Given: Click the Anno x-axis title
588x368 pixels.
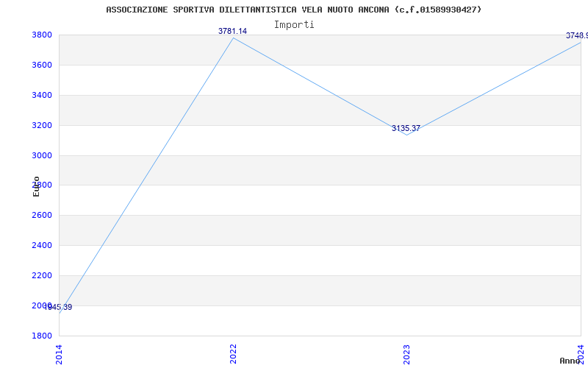Looking at the screenshot, I should click(570, 361).
